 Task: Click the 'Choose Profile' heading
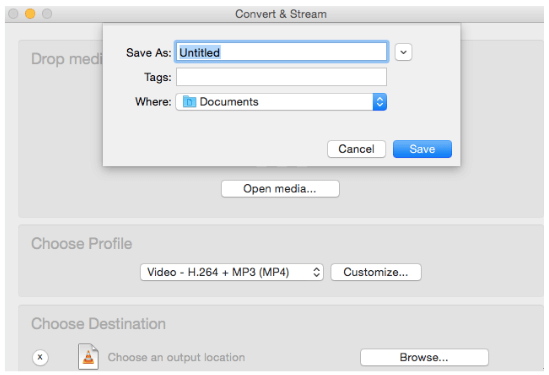tap(82, 244)
